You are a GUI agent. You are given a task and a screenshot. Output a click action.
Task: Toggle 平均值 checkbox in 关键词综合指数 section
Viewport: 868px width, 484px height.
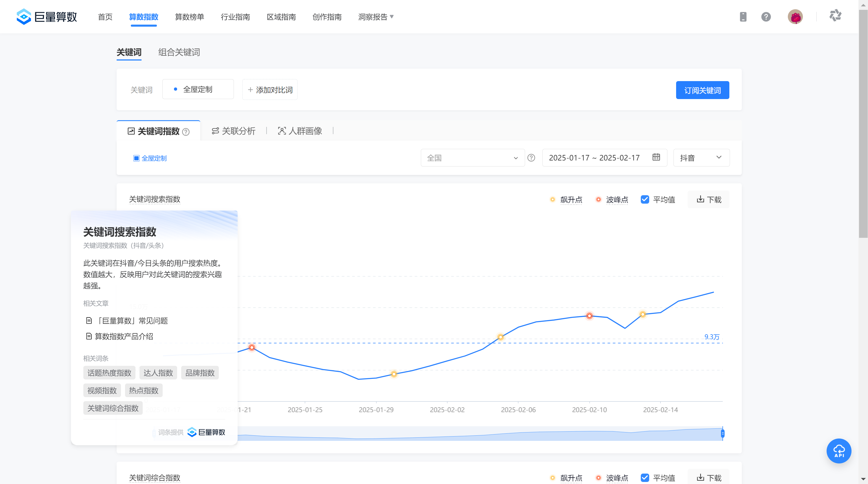[x=645, y=478]
